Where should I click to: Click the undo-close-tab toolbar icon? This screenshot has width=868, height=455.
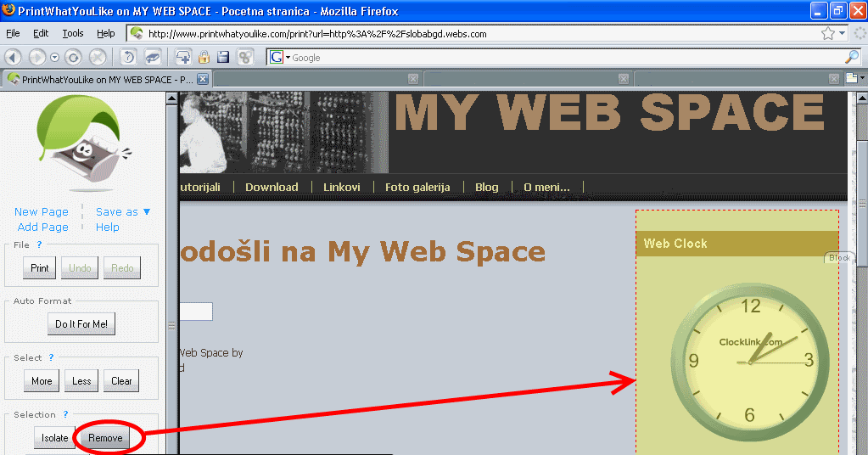tap(128, 57)
